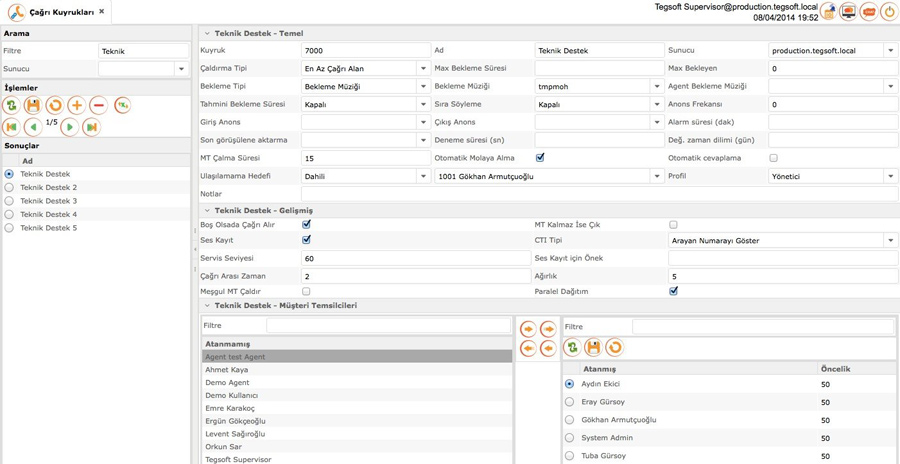Toggle Ses Kayıt checkbox
This screenshot has height=464, width=900.
tap(307, 239)
